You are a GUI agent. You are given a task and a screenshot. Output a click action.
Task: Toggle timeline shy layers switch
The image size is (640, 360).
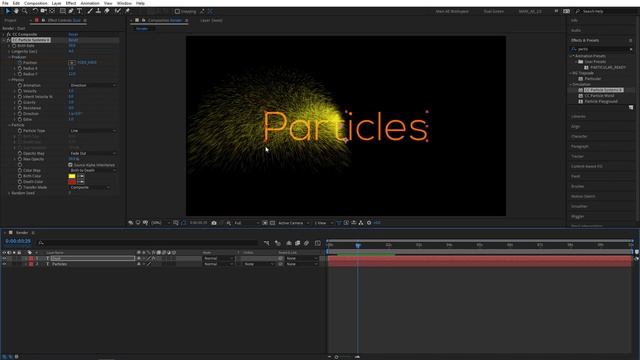[x=289, y=243]
